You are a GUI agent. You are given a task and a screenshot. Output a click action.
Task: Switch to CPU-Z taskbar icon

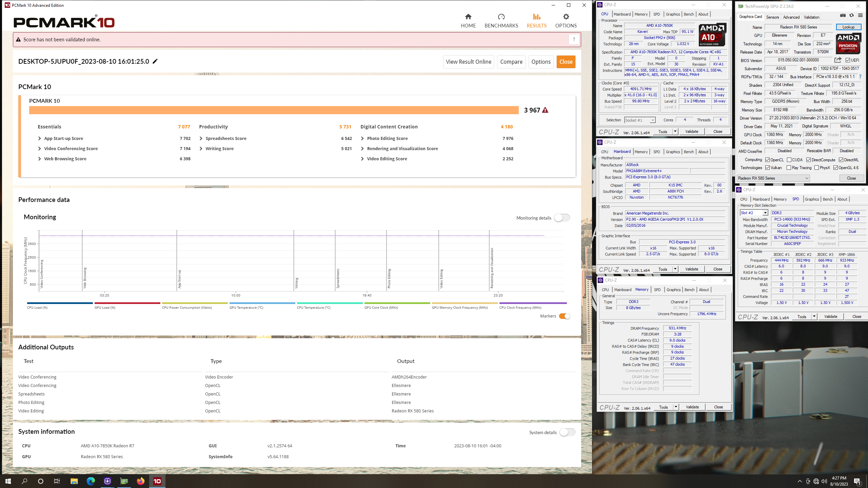click(x=107, y=481)
